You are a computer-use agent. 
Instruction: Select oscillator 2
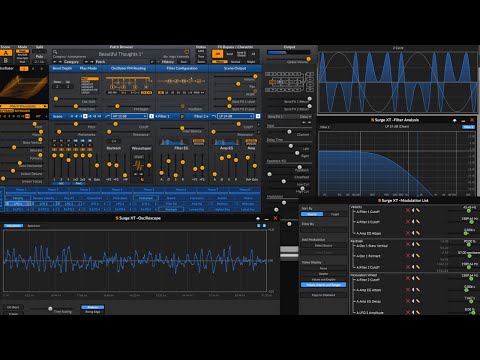coord(33,68)
